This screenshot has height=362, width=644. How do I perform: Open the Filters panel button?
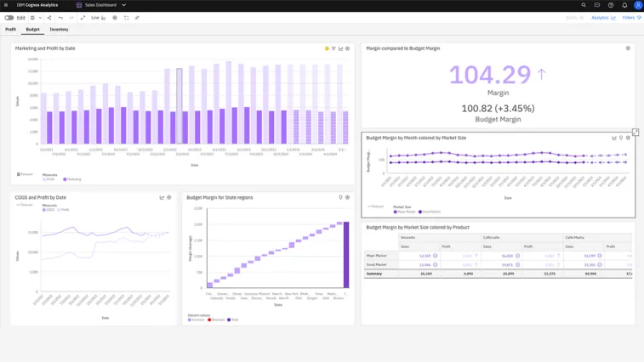click(631, 18)
